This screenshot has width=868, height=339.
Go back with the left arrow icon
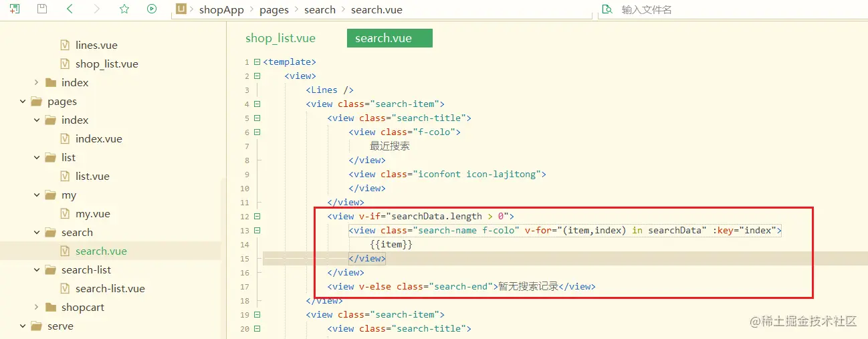(70, 9)
